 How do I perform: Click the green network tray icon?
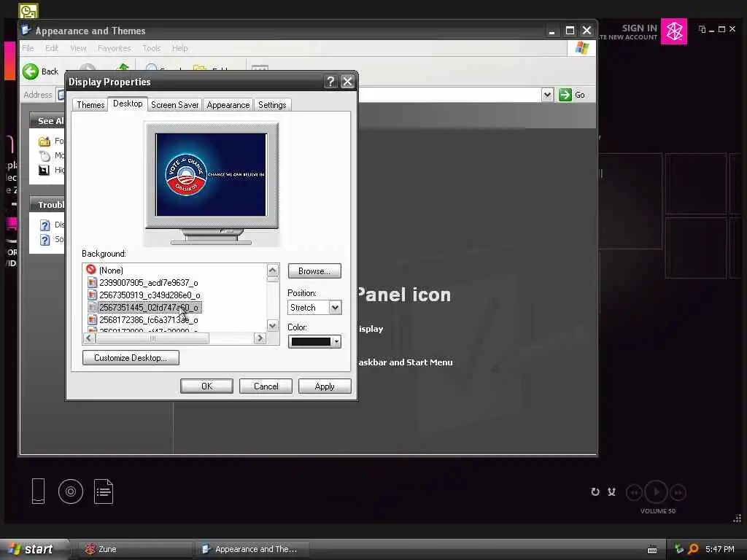click(679, 549)
